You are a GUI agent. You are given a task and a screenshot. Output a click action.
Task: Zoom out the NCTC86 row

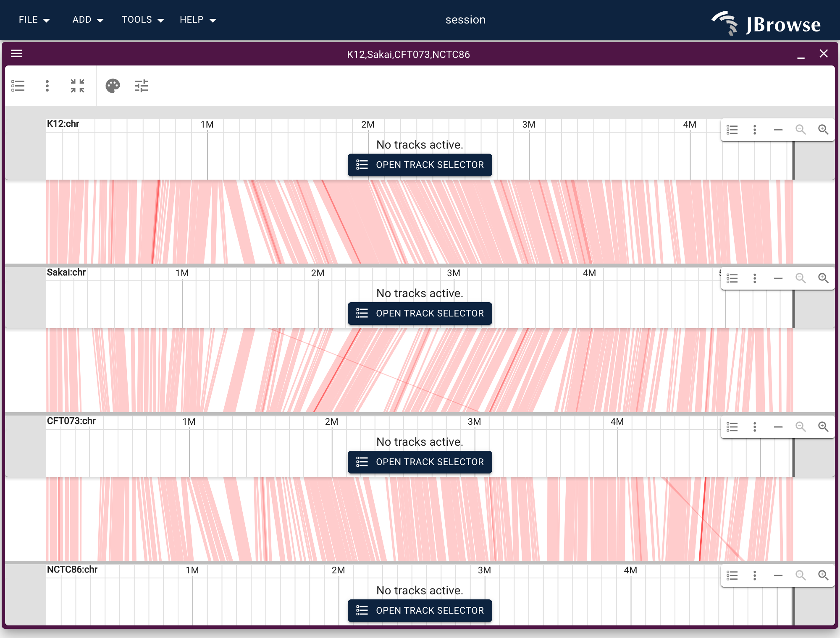pos(801,575)
